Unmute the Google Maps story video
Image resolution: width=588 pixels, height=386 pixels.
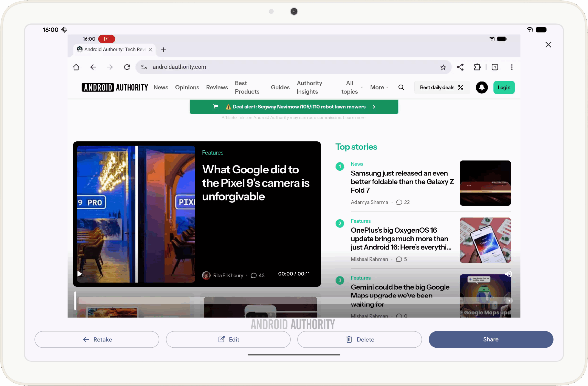509,274
